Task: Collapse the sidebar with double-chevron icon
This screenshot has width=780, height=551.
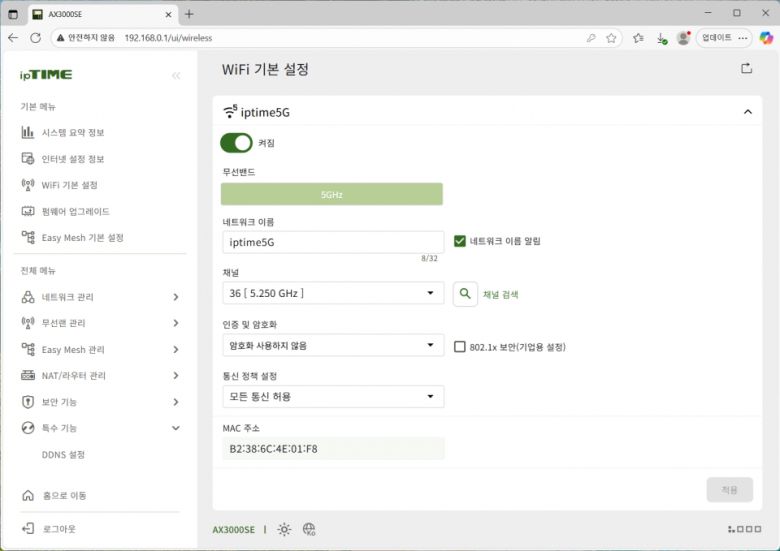Action: click(176, 76)
